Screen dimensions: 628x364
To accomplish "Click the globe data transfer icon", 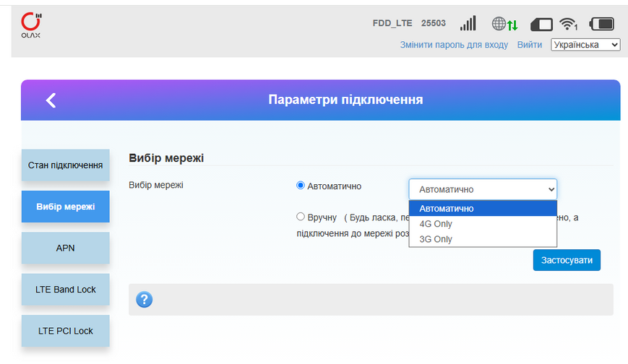I will click(x=504, y=24).
